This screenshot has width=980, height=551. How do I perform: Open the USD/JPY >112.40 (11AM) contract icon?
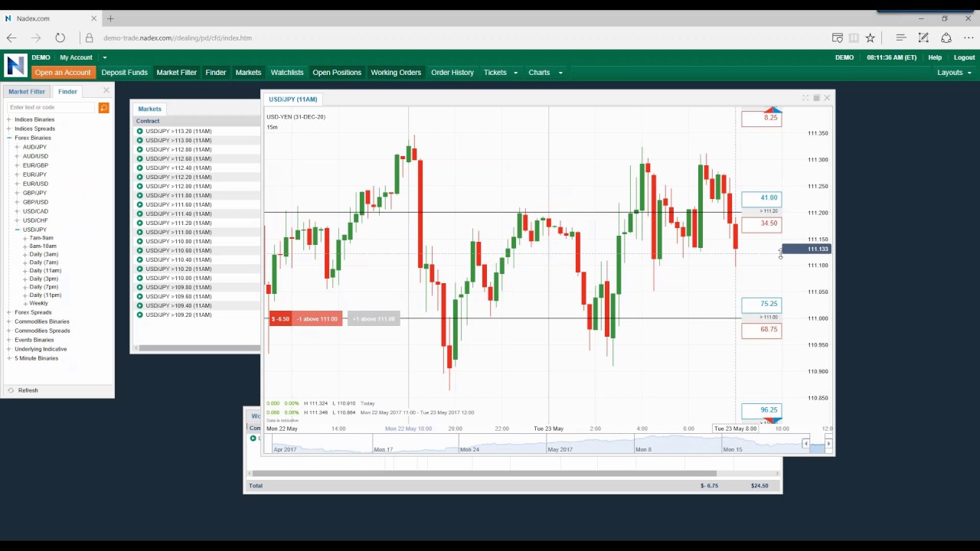[x=140, y=168]
